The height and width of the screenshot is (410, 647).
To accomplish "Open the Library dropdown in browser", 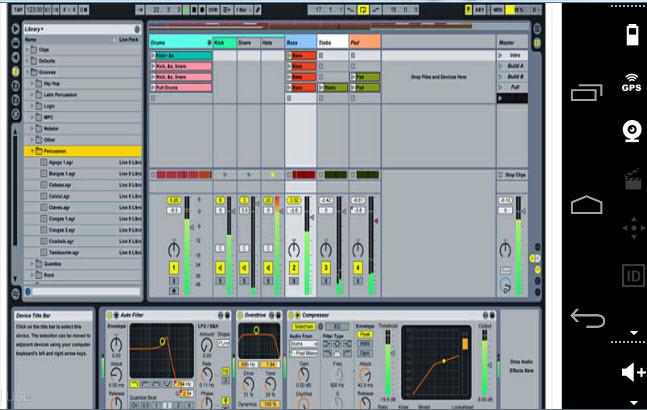I will [34, 29].
